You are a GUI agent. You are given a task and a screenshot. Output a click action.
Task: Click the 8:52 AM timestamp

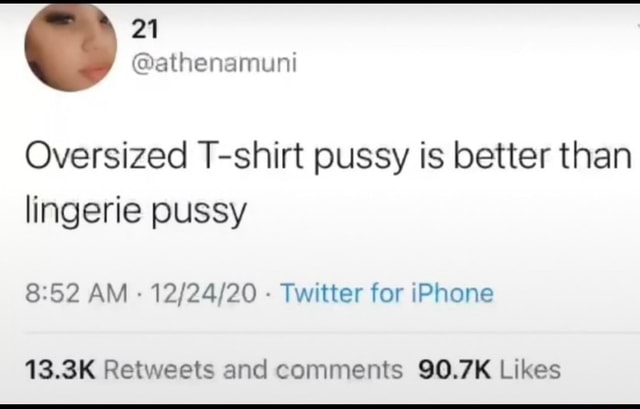[x=76, y=293]
